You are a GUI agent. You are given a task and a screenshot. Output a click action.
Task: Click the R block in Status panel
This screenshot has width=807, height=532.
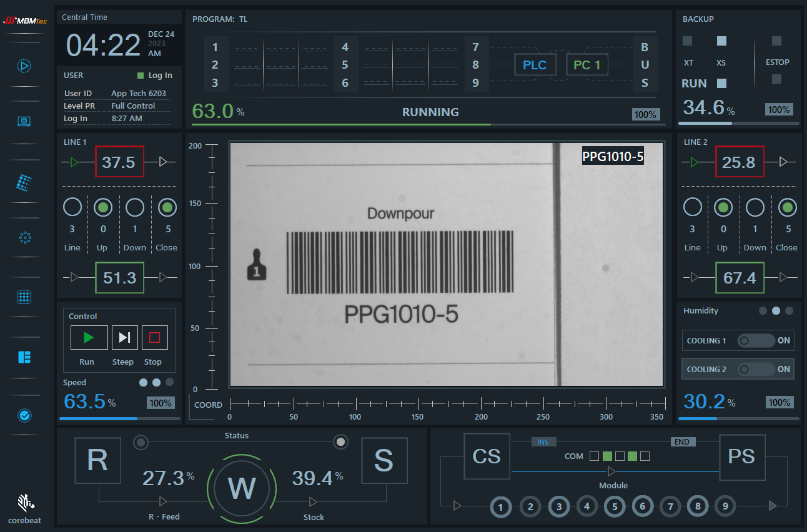point(97,460)
